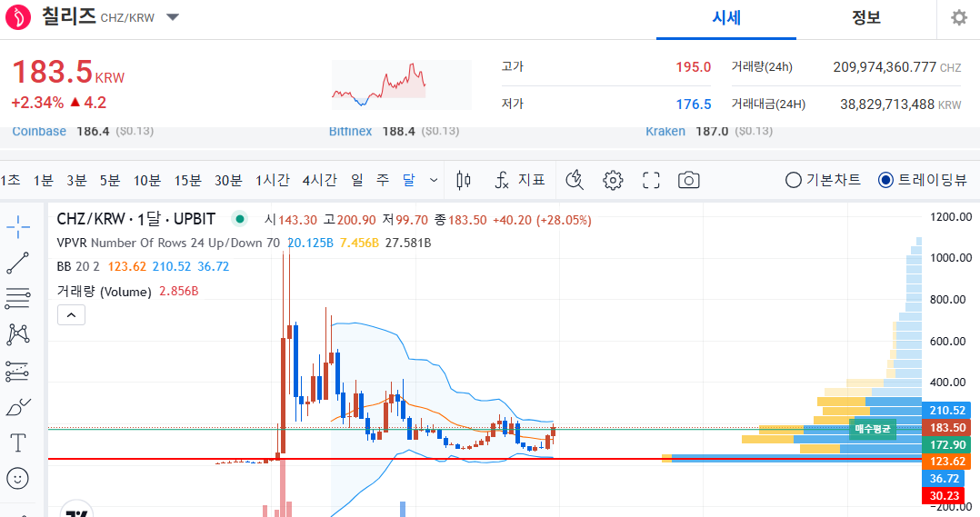Take a chart snapshot with camera icon
Viewport: 980px width, 517px height.
pos(689,181)
